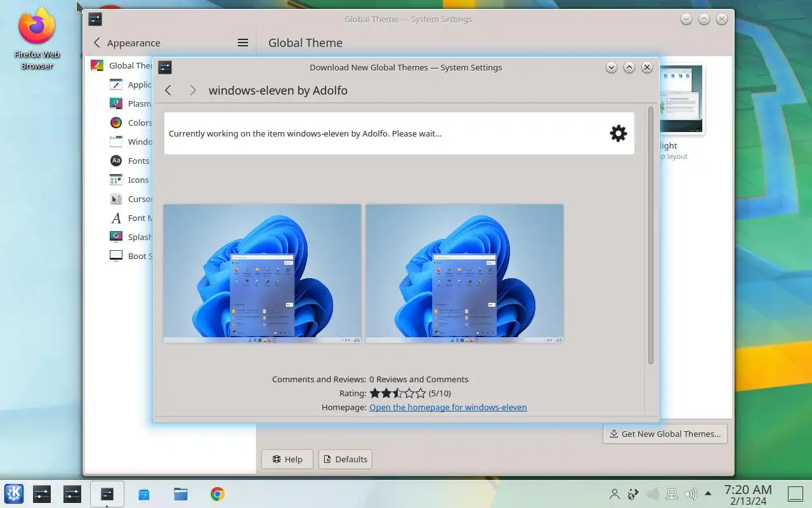Image resolution: width=812 pixels, height=508 pixels.
Task: Open the network connections tray icon
Action: click(x=672, y=494)
